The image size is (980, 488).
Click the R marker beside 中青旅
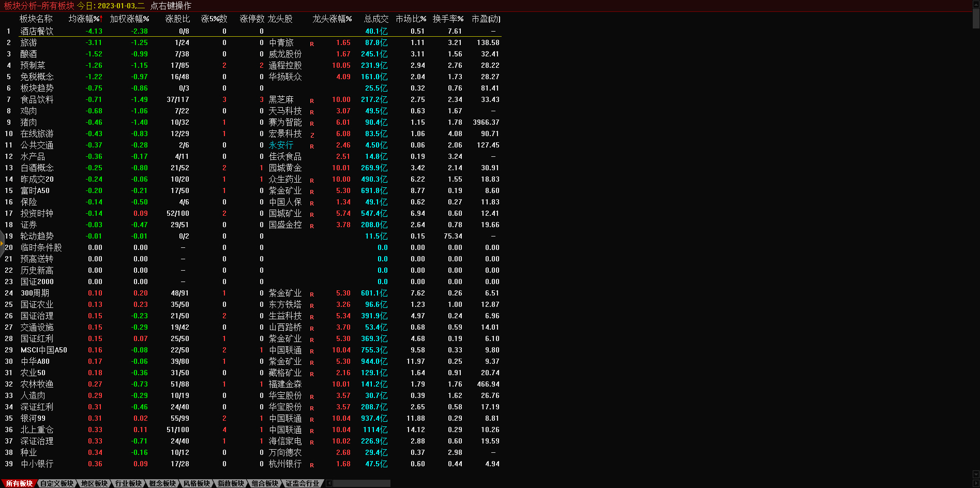(312, 44)
